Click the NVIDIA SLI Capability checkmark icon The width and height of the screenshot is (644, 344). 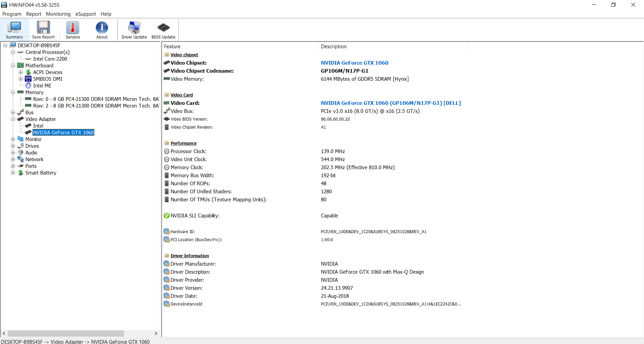click(167, 215)
